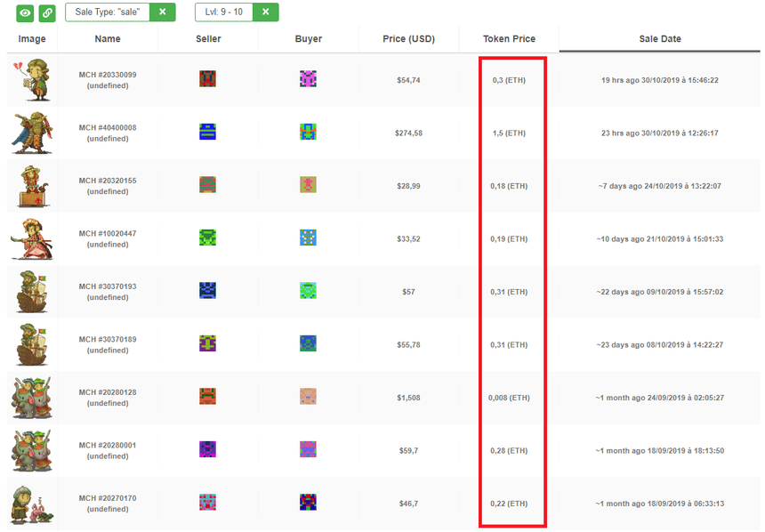Click buyer identicon for MCH #20280128
This screenshot has height=532, width=765.
click(x=309, y=397)
